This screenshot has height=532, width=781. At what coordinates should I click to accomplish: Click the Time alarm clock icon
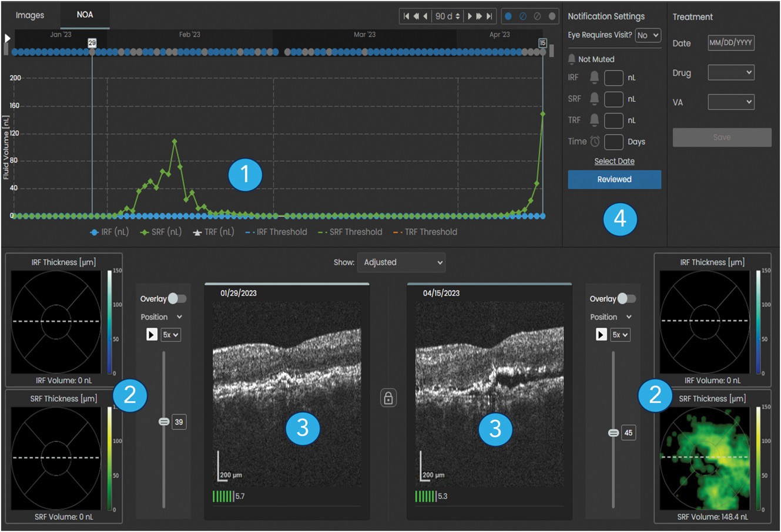click(x=595, y=142)
